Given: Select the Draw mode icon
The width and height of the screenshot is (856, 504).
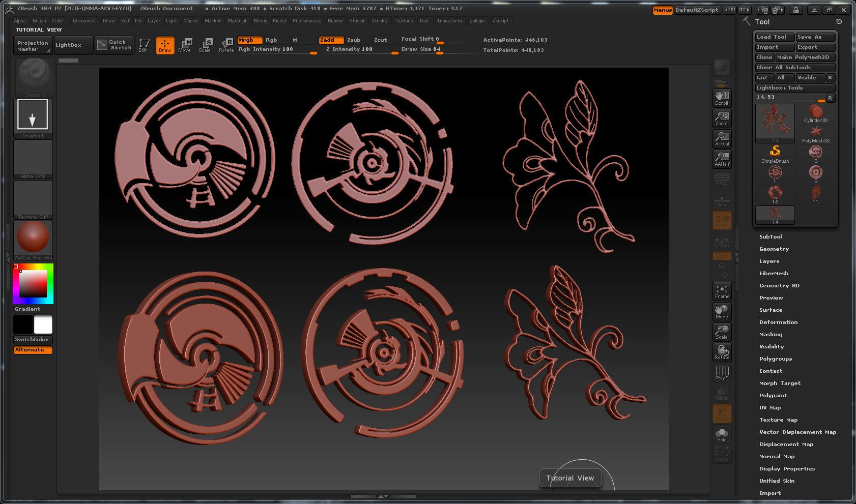Looking at the screenshot, I should click(x=165, y=45).
